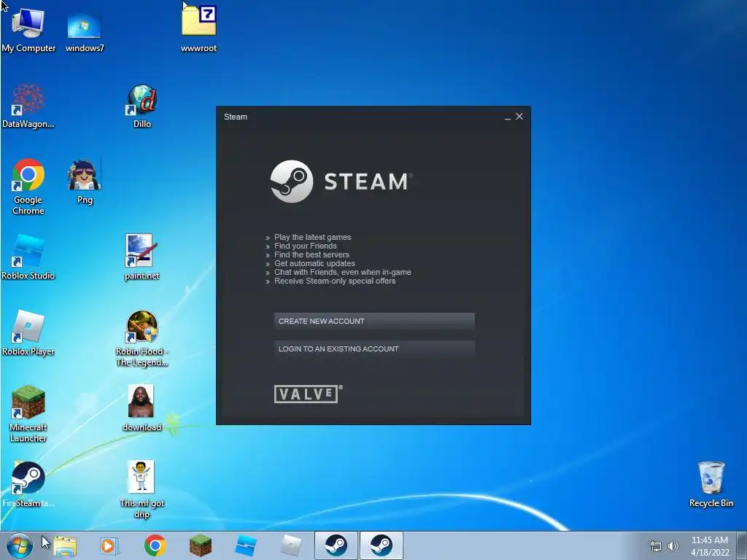747x560 pixels.
Task: Minimize the Steam window
Action: (x=508, y=117)
